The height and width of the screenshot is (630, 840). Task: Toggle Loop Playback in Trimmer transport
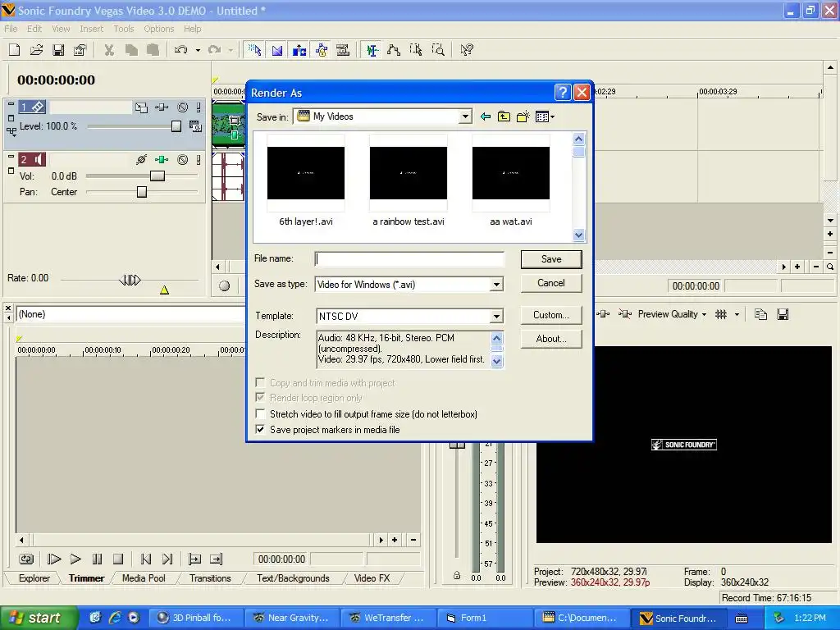26,559
